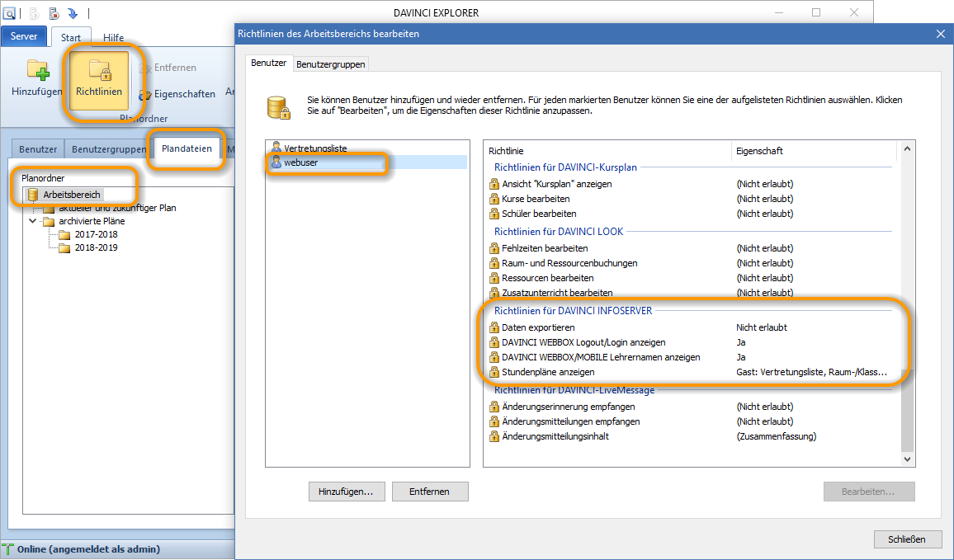Click Hinzufügen... button below user list
Viewport: 954px width, 560px height.
(x=346, y=492)
